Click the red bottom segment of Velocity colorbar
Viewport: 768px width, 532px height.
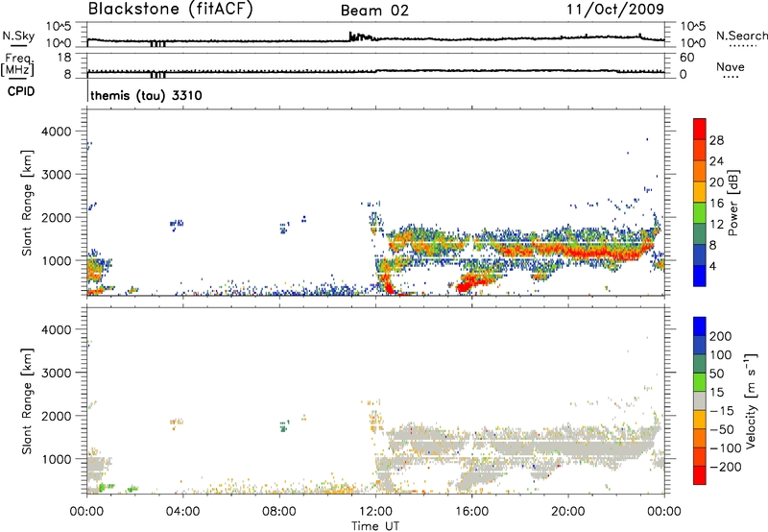(700, 475)
